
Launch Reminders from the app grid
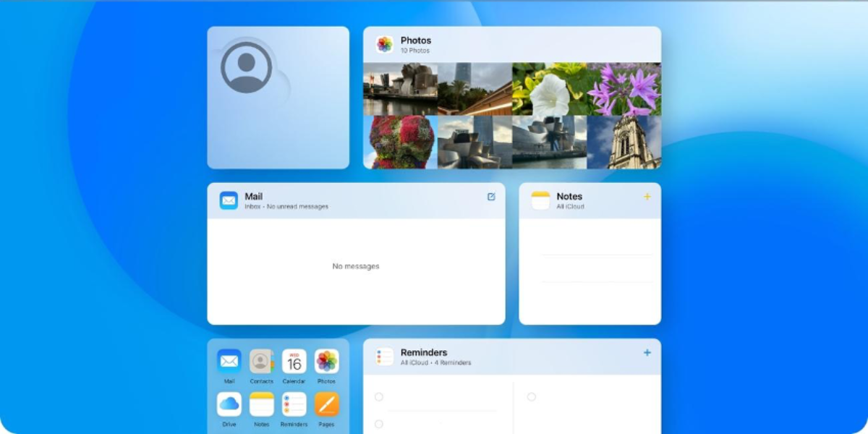[294, 404]
